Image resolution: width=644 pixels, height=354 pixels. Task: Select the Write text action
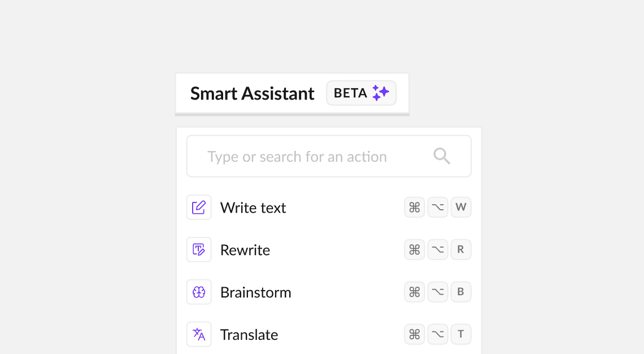(253, 207)
